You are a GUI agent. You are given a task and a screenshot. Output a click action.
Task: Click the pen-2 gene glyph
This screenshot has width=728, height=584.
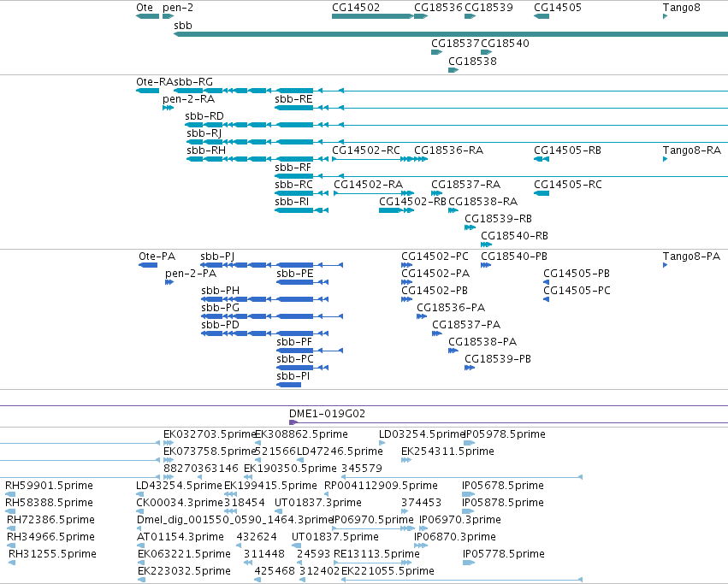[x=168, y=16]
